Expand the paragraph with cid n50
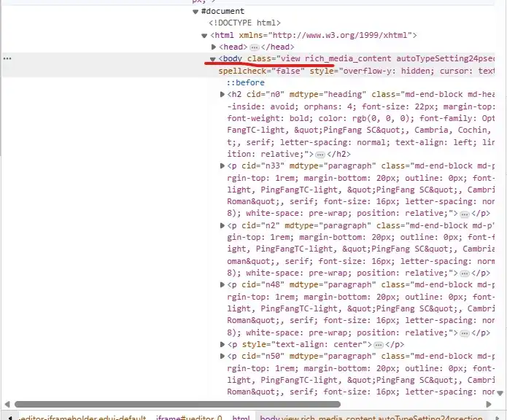This screenshot has height=420, width=507. (222, 356)
